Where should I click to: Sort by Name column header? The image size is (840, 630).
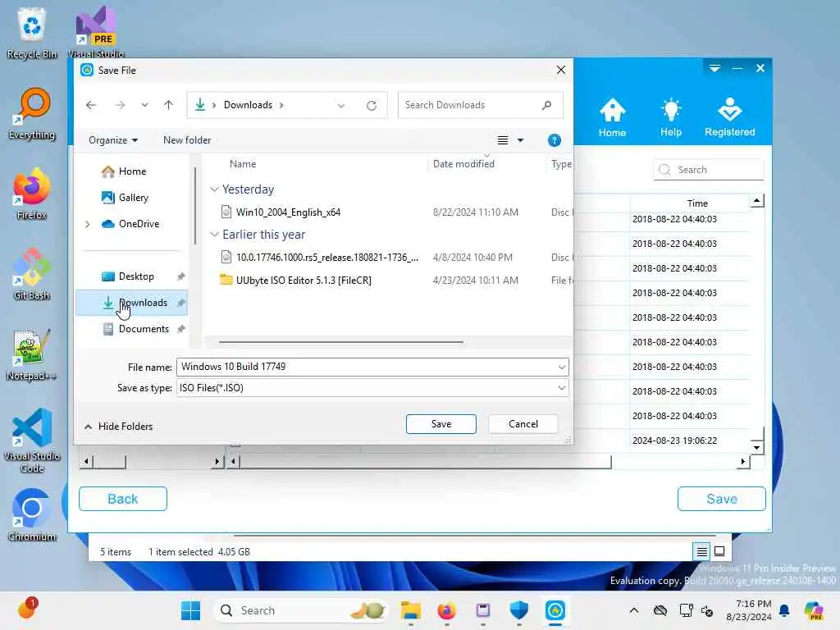pyautogui.click(x=243, y=164)
